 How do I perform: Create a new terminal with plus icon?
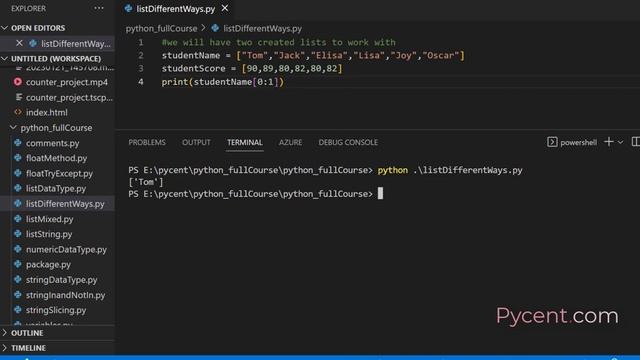[x=609, y=142]
